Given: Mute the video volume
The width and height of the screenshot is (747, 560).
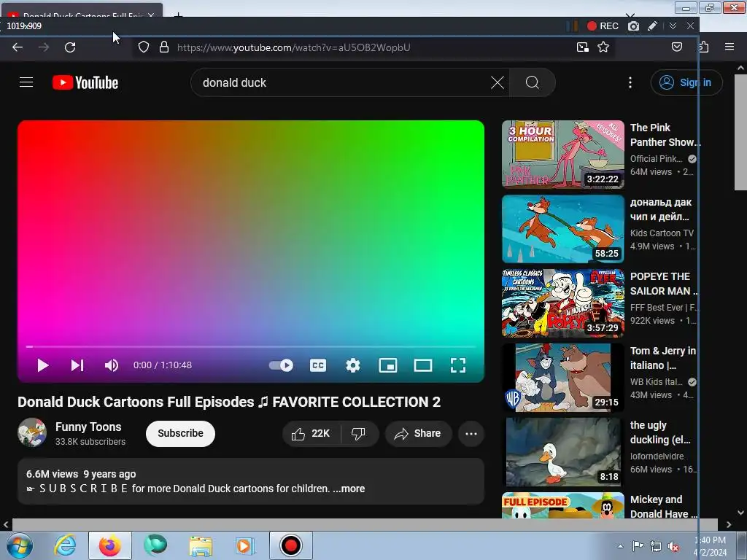Looking at the screenshot, I should click(x=112, y=365).
